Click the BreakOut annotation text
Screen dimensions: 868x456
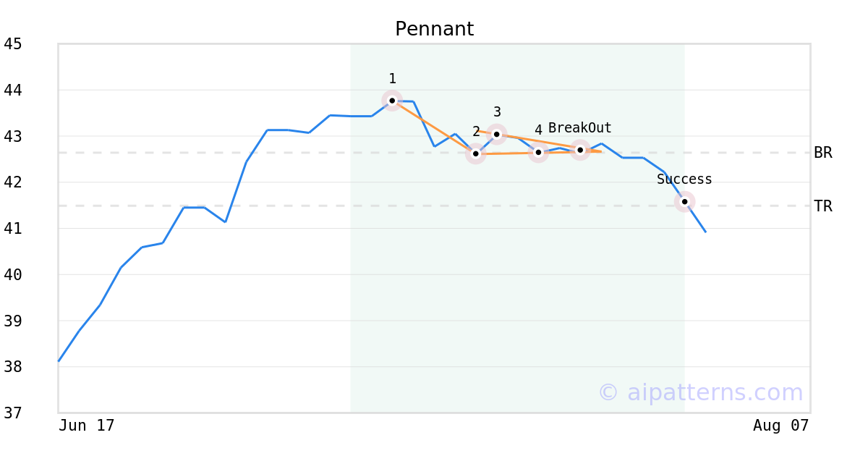pyautogui.click(x=580, y=128)
